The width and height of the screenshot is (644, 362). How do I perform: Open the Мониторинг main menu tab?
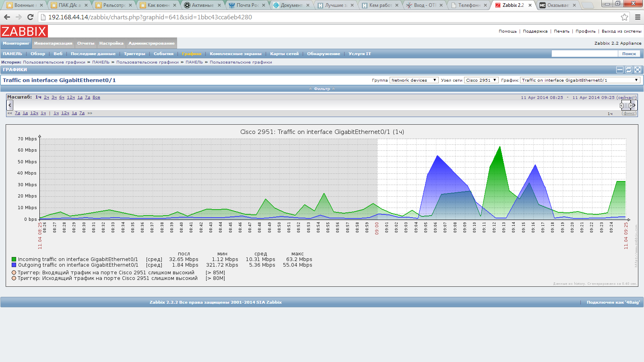(16, 43)
